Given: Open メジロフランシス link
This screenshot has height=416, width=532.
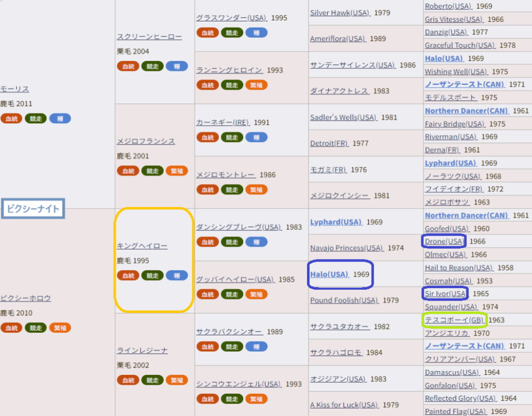Looking at the screenshot, I should [x=146, y=141].
